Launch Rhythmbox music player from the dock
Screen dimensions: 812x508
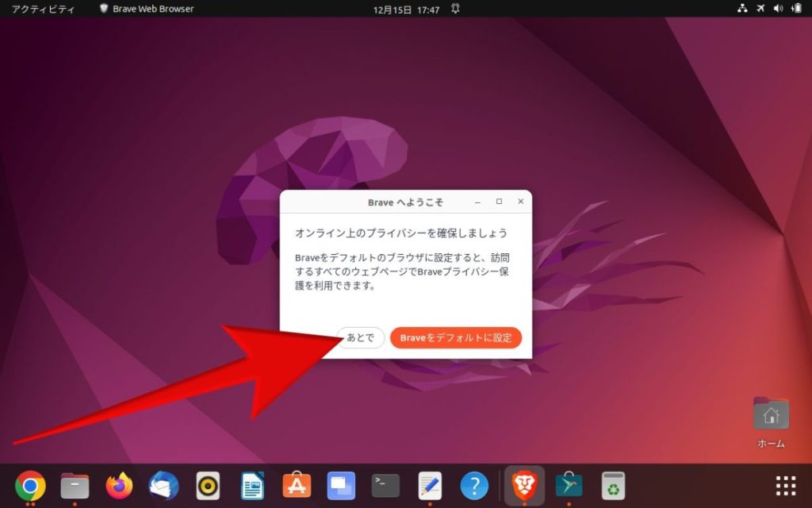[x=209, y=486]
